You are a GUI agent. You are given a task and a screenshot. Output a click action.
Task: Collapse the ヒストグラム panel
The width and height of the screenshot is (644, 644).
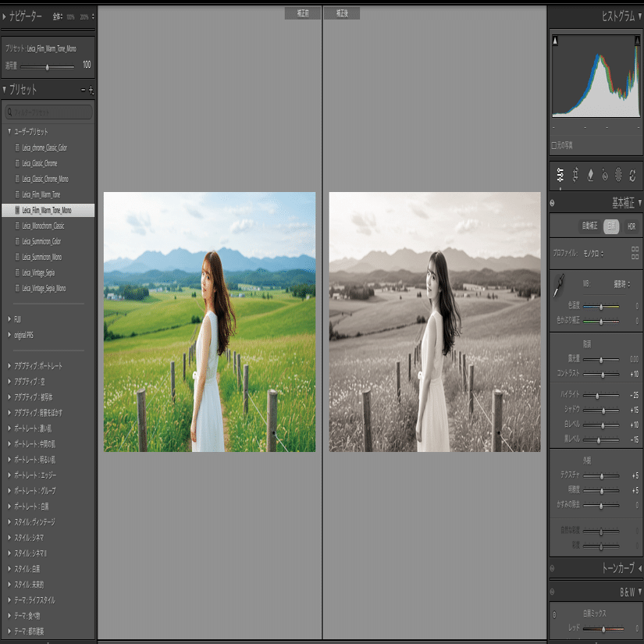coord(639,16)
